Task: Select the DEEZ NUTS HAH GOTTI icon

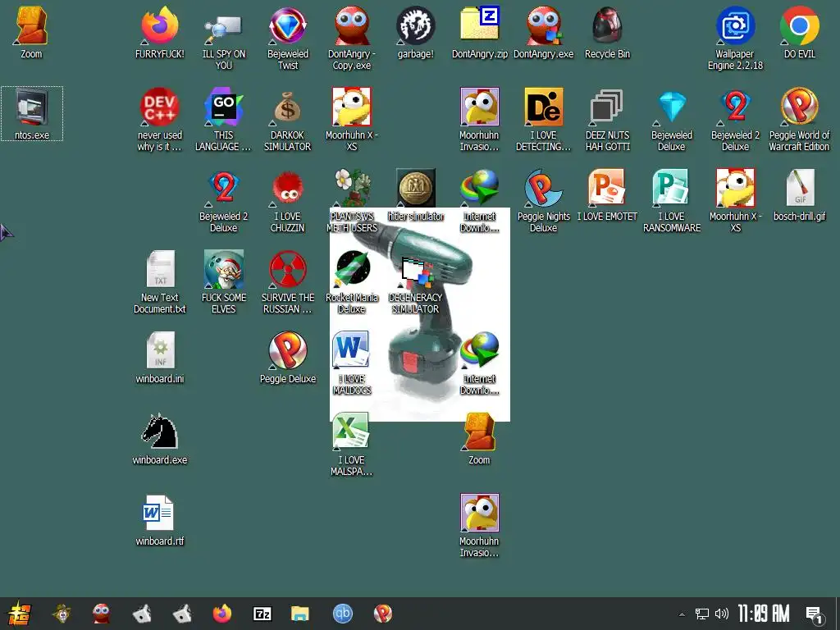Action: [x=607, y=120]
